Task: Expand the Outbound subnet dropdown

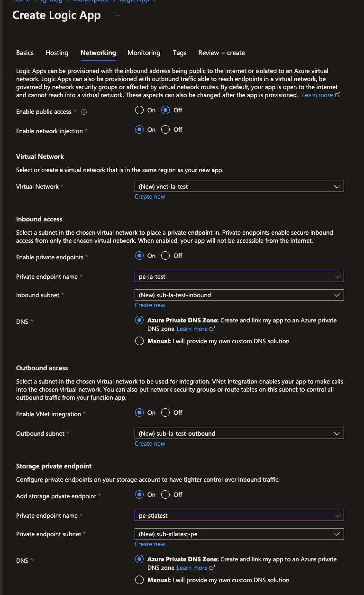Action: [x=239, y=433]
